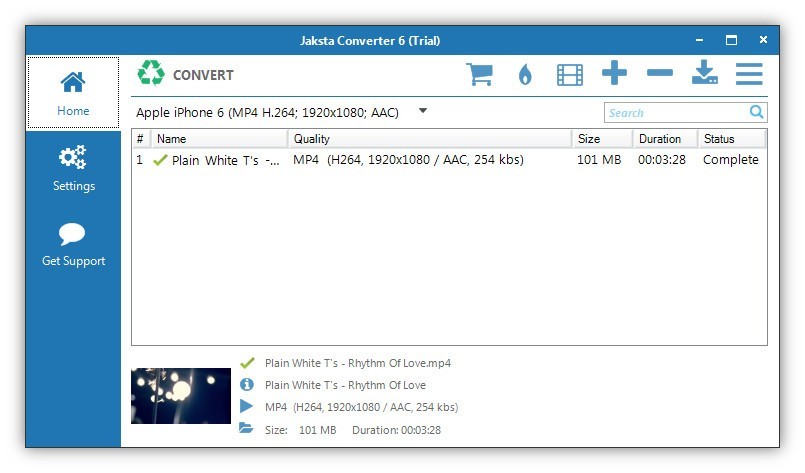Open Get Support in the sidebar
The height and width of the screenshot is (473, 805).
coord(73,245)
